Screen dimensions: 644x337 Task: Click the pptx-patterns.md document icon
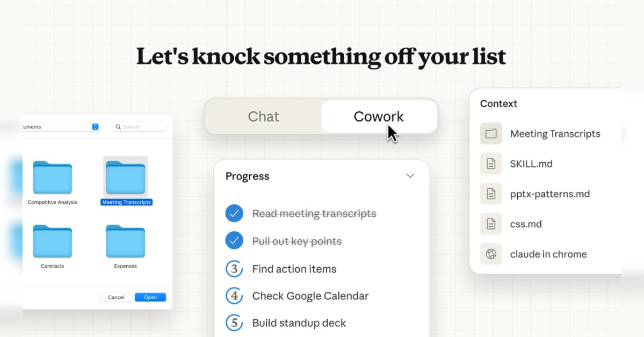pyautogui.click(x=490, y=193)
